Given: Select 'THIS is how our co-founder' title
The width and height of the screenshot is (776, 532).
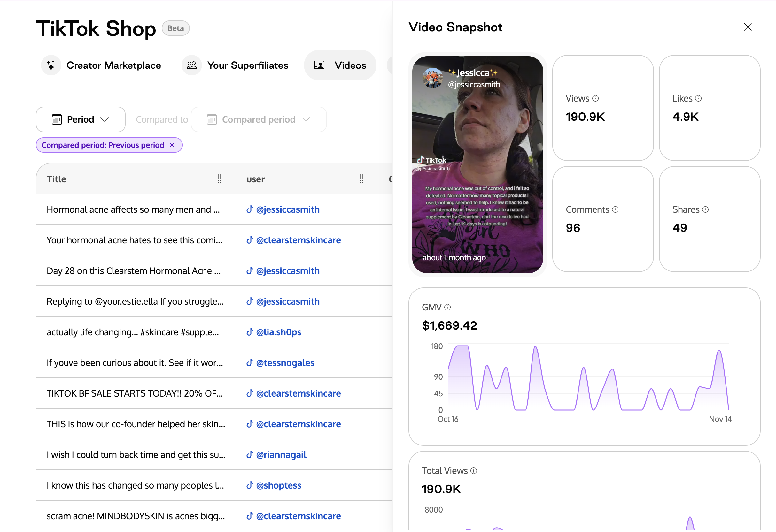Looking at the screenshot, I should (x=136, y=424).
